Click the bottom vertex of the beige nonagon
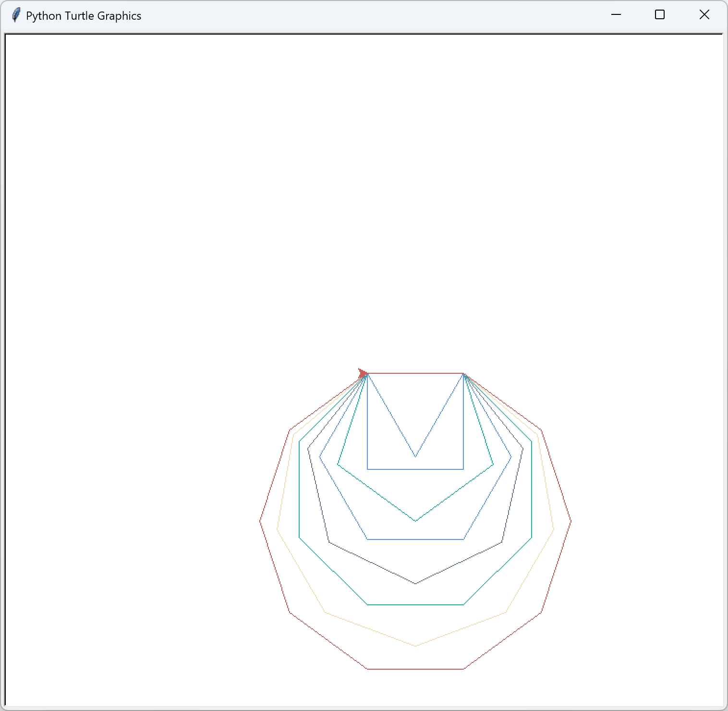The height and width of the screenshot is (711, 728). 415,646
